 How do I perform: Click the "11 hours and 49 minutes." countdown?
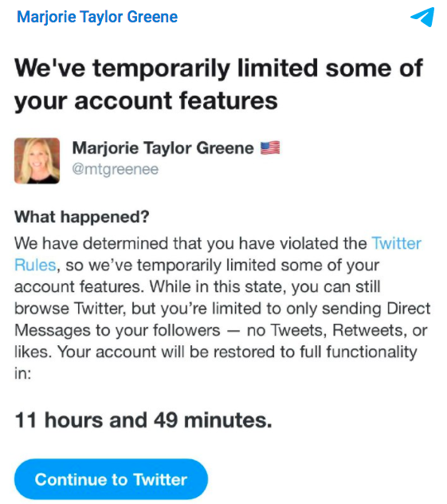click(143, 419)
